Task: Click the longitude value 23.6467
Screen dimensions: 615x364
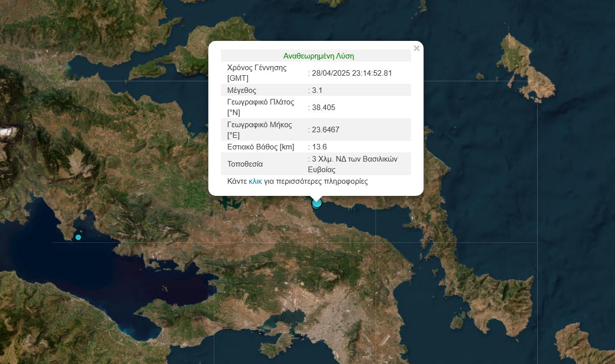Action: pos(325,130)
